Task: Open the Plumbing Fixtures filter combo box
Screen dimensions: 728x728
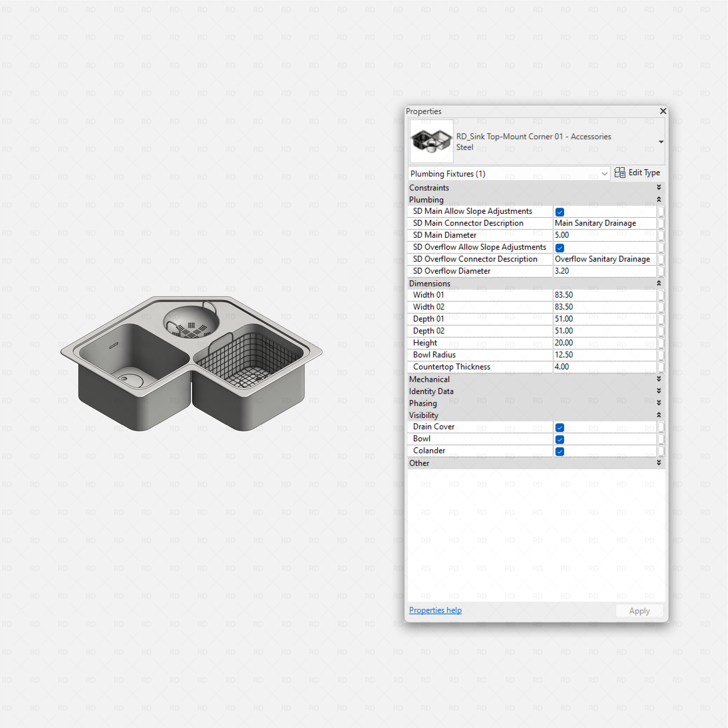Action: pyautogui.click(x=605, y=174)
